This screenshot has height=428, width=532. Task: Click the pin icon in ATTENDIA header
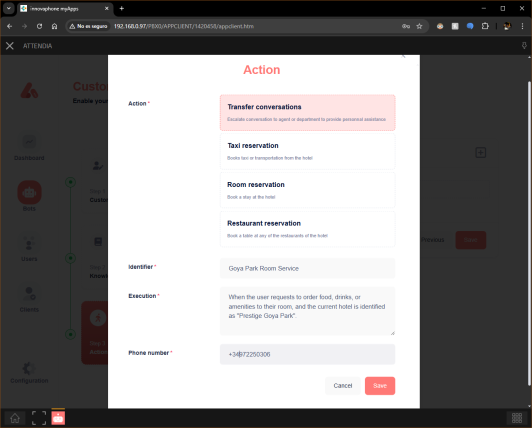coord(524,46)
